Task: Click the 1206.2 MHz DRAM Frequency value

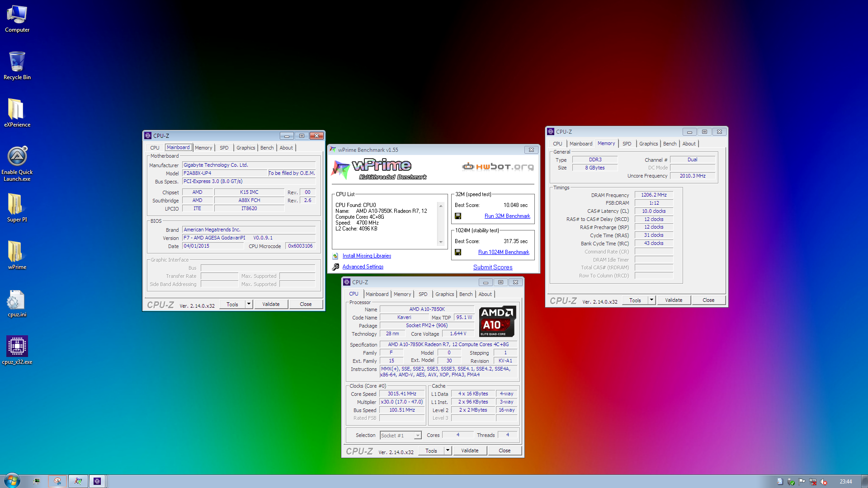Action: point(654,195)
